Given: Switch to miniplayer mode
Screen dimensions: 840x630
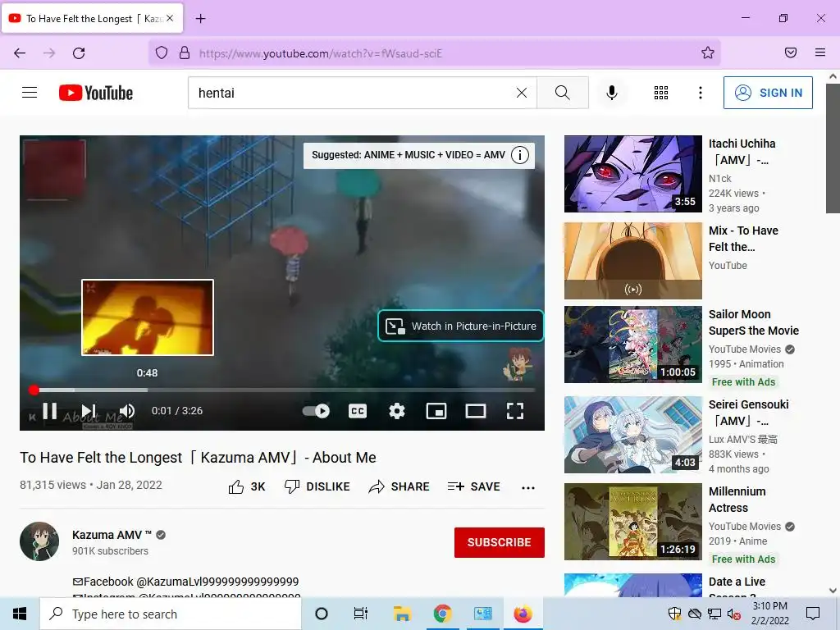Looking at the screenshot, I should coord(436,411).
